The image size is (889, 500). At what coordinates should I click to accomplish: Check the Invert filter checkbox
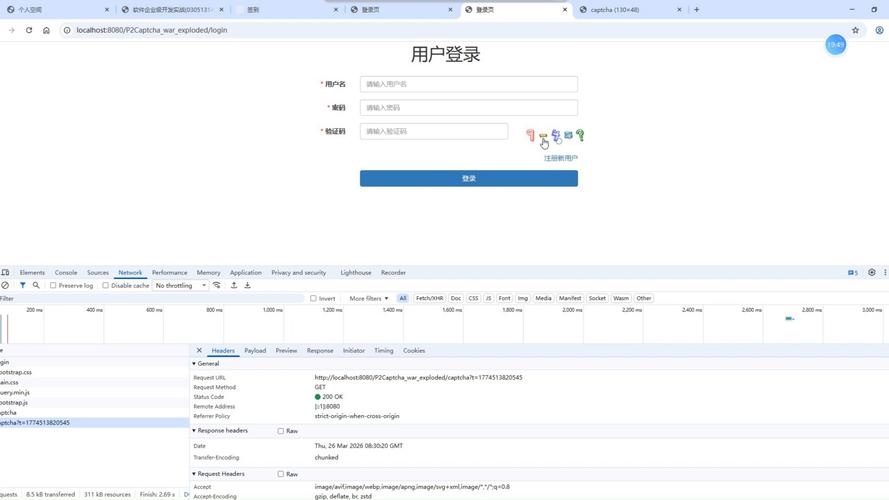point(313,298)
